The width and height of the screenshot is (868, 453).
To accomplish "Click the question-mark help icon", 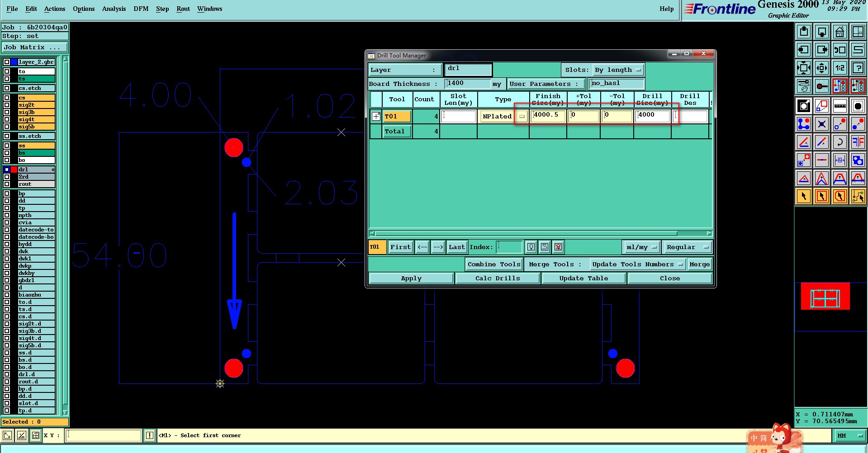I will click(858, 68).
